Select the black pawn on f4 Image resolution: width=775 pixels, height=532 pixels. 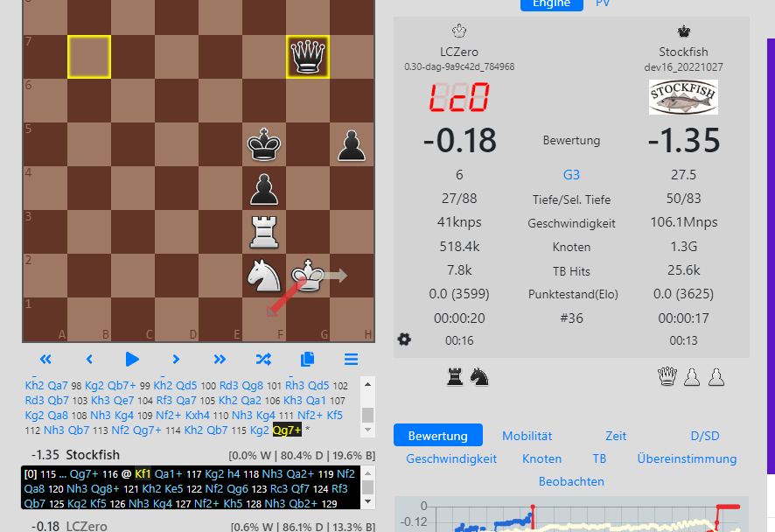click(x=264, y=188)
